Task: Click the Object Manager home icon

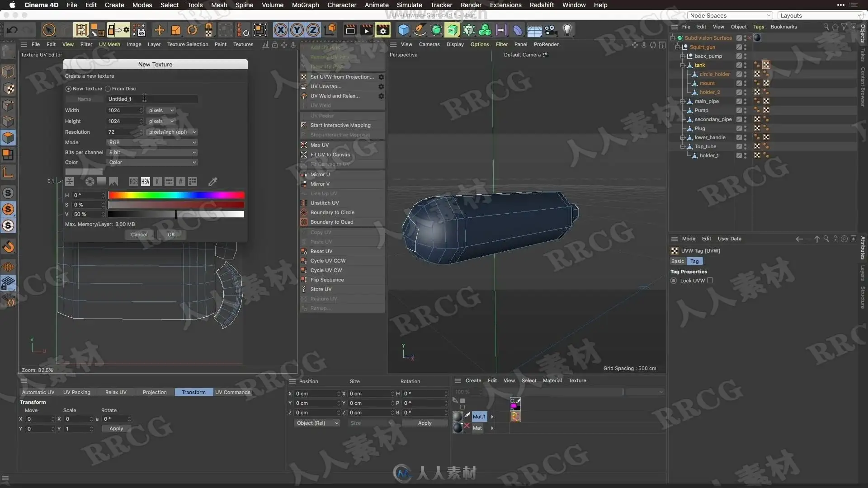Action: (x=835, y=27)
